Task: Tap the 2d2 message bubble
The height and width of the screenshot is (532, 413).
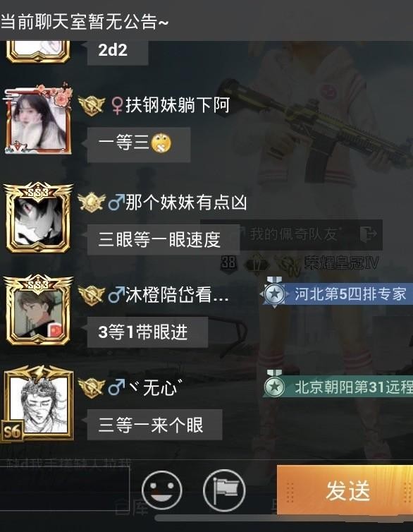Action: pos(118,51)
